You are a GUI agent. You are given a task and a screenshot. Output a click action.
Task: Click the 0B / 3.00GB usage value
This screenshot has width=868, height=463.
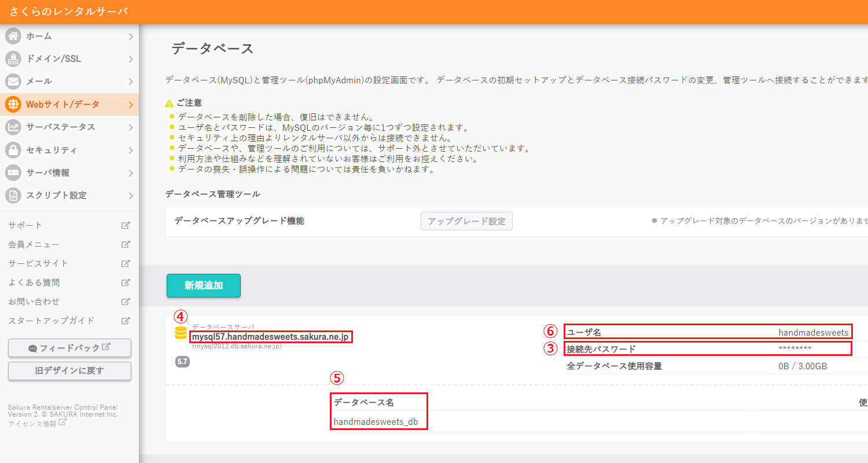point(803,366)
